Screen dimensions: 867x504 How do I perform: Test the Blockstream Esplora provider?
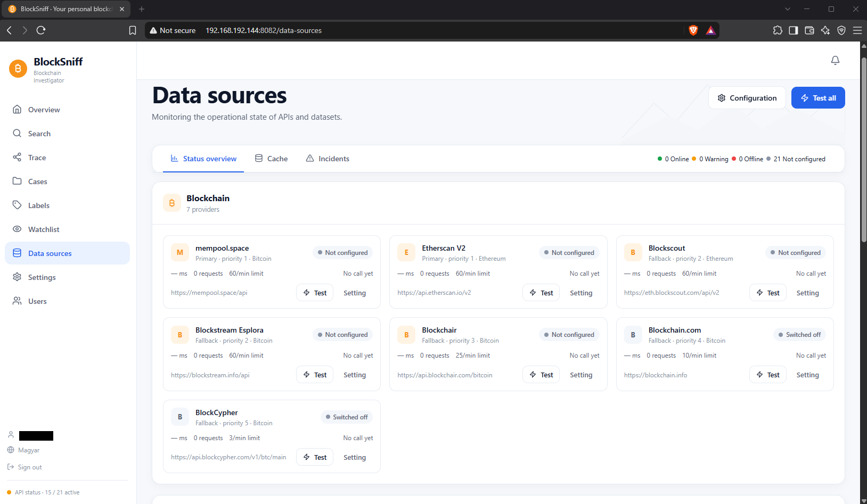click(315, 375)
